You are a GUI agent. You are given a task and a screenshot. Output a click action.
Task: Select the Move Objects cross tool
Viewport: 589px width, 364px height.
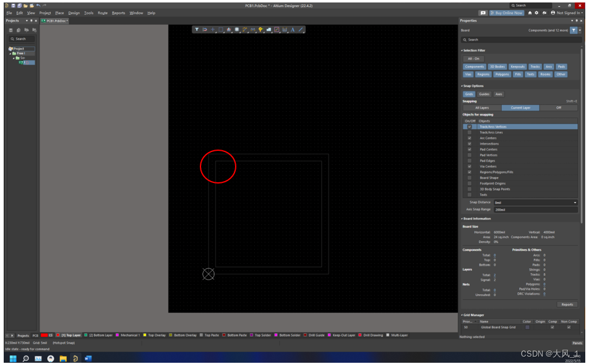tap(213, 30)
